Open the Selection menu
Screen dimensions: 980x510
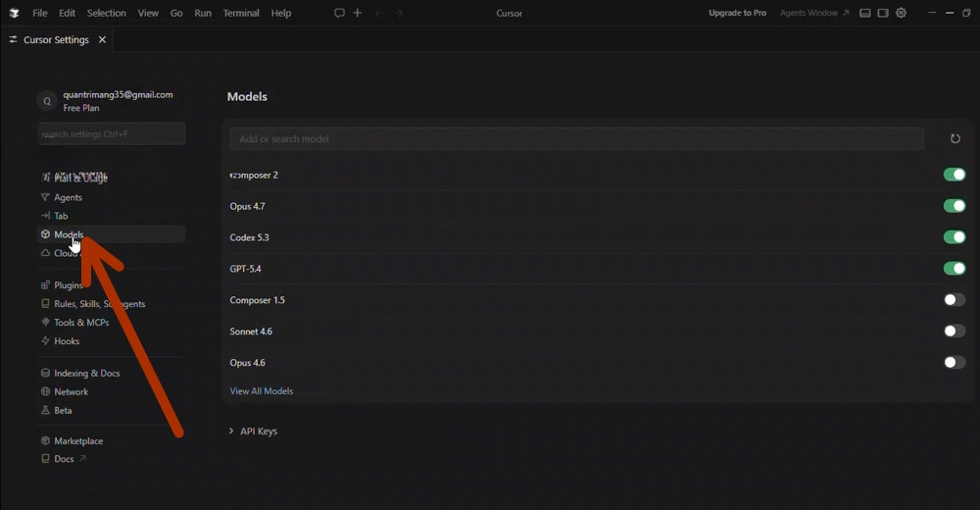[x=106, y=13]
